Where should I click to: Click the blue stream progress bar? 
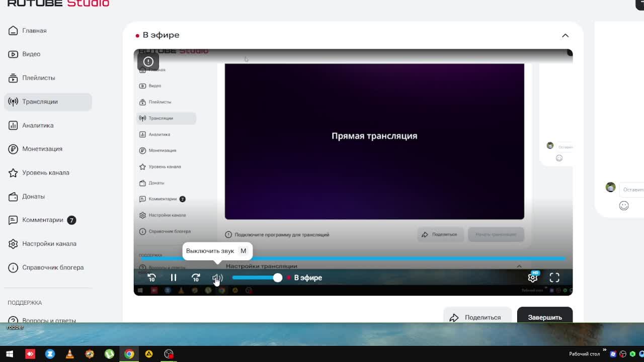pos(353,258)
